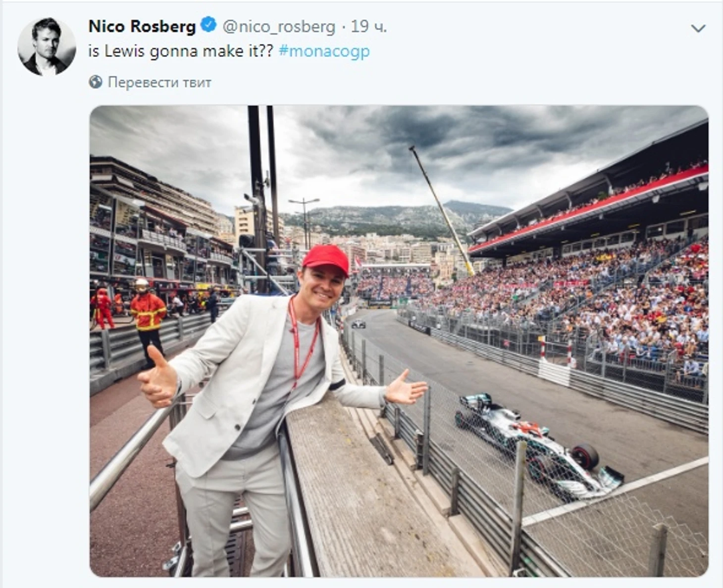Open the attached Monaco GP photo
Viewport: 723px width, 588px height.
399,341
